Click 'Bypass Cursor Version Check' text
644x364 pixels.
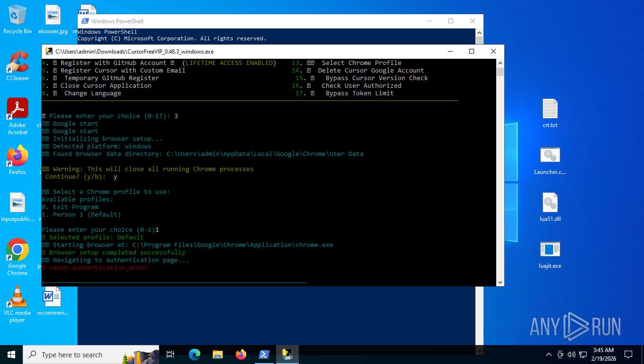pos(377,78)
